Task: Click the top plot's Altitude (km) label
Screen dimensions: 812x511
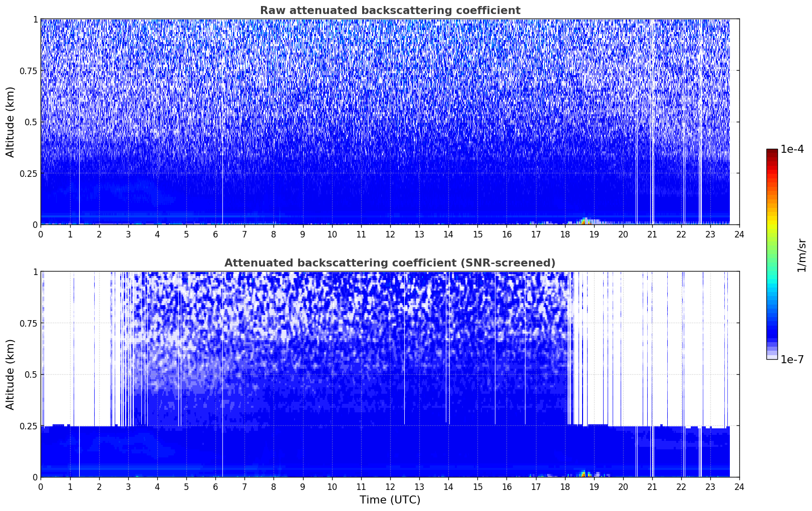Action: [11, 122]
